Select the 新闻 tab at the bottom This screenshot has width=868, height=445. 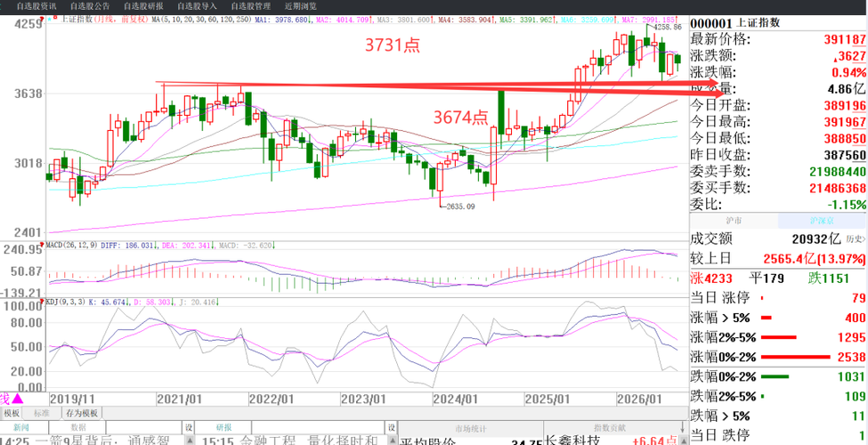[x=22, y=428]
